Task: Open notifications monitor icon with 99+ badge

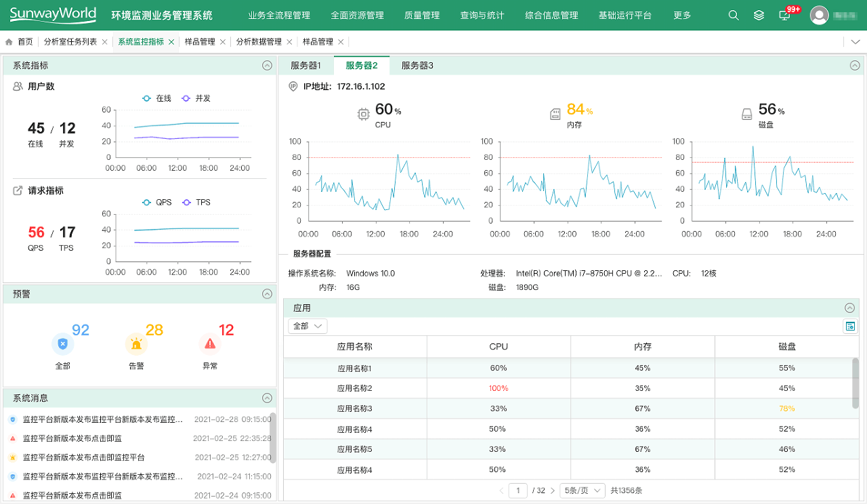Action: tap(785, 16)
